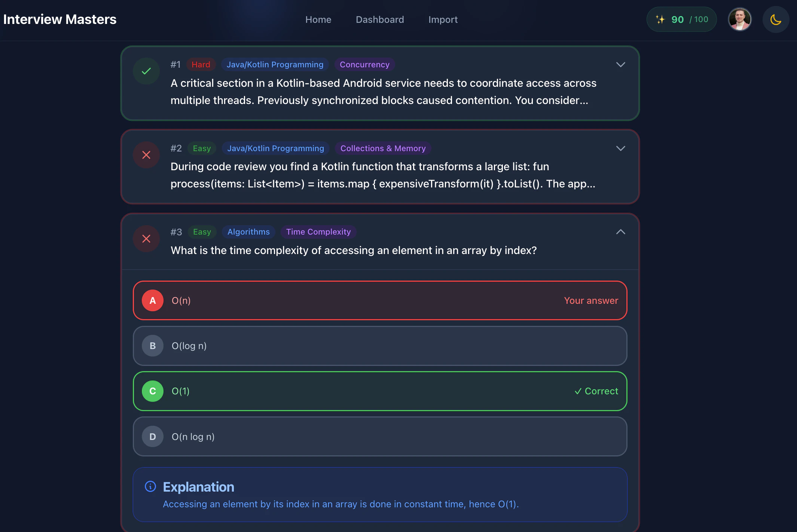Click the Explanation info icon
797x532 pixels.
[150, 486]
